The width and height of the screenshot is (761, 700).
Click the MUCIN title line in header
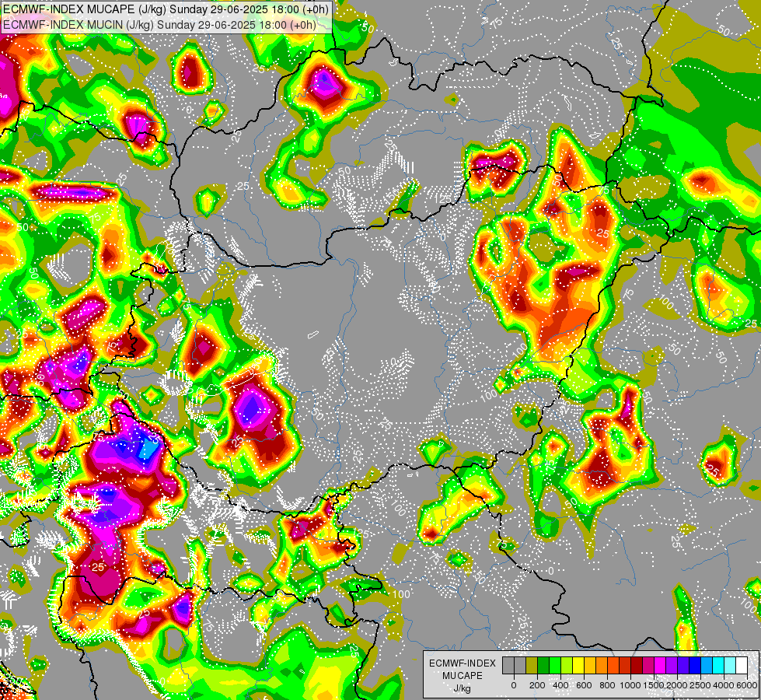(x=159, y=25)
